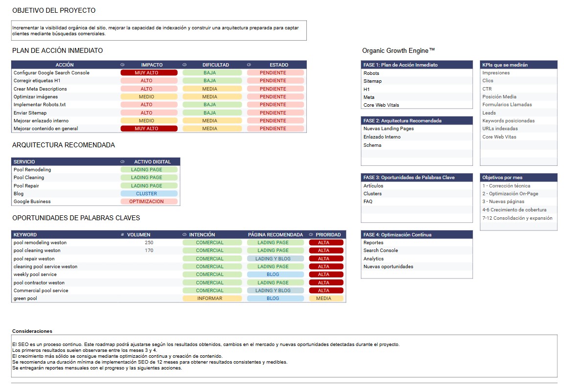The width and height of the screenshot is (576, 392).
Task: Click the dropdown-type icon beside PRIORIDAD header
Action: [311, 235]
